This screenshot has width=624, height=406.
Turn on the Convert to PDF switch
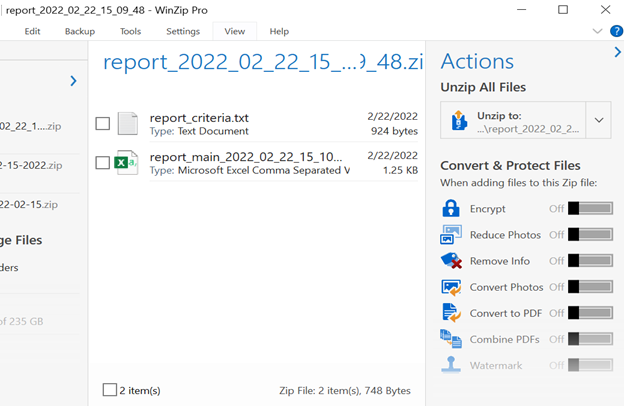tap(590, 313)
